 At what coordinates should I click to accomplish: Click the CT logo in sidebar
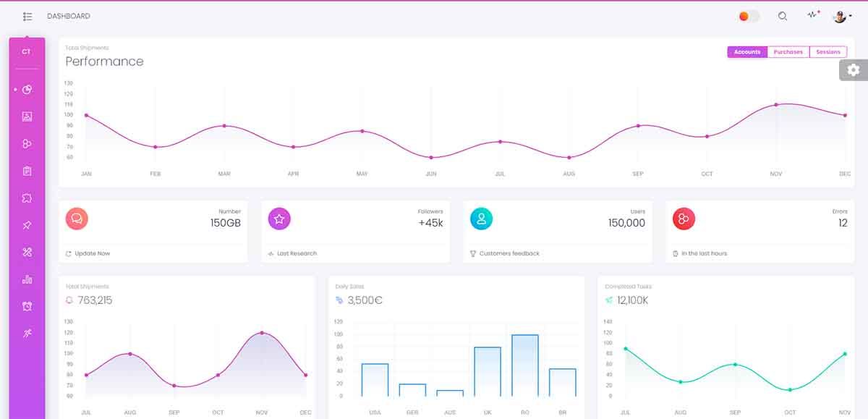pos(27,52)
